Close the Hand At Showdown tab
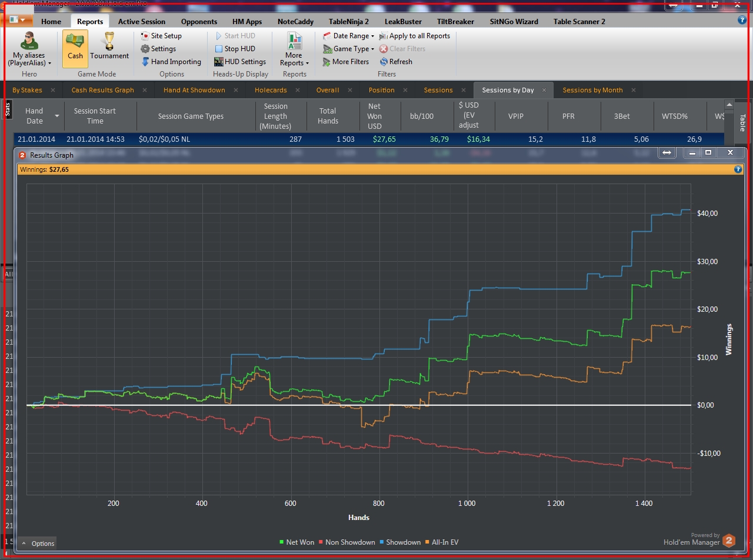 (x=236, y=90)
